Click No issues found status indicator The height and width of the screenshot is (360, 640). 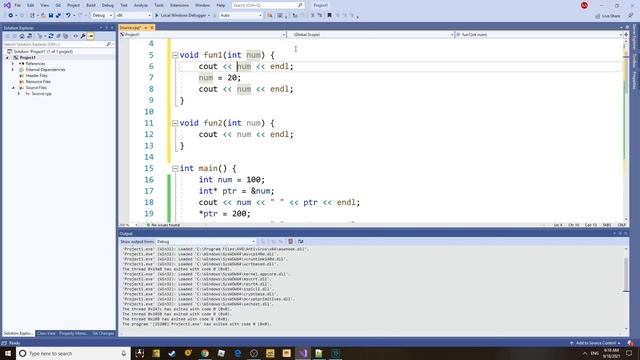coord(163,225)
